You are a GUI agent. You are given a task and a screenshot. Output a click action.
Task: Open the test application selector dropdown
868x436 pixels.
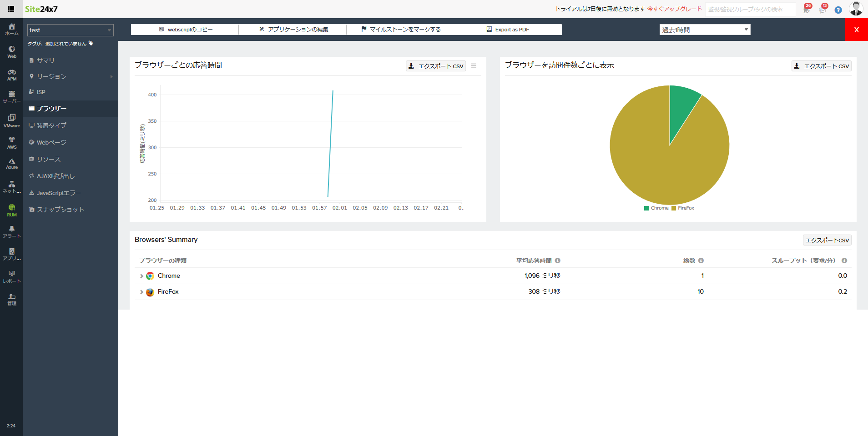click(x=70, y=30)
